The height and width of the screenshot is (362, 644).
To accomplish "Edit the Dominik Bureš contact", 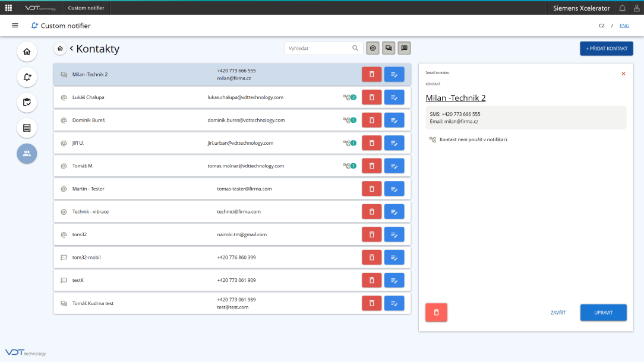I will pos(394,120).
